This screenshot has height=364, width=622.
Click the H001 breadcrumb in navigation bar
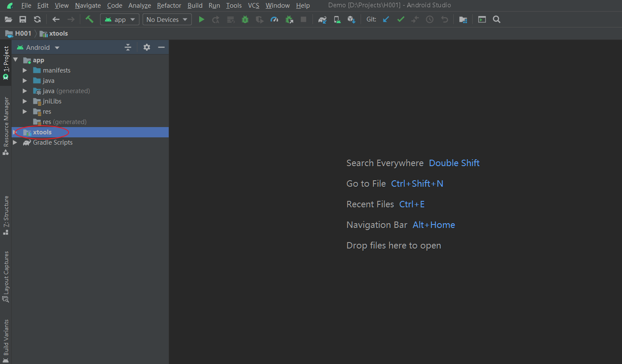pyautogui.click(x=18, y=33)
